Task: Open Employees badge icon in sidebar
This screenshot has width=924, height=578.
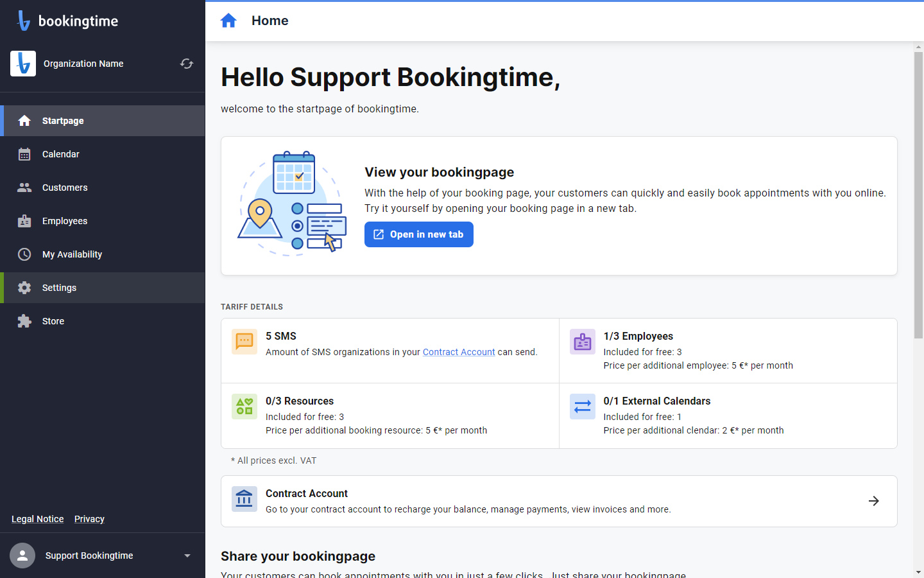Action: pyautogui.click(x=24, y=221)
